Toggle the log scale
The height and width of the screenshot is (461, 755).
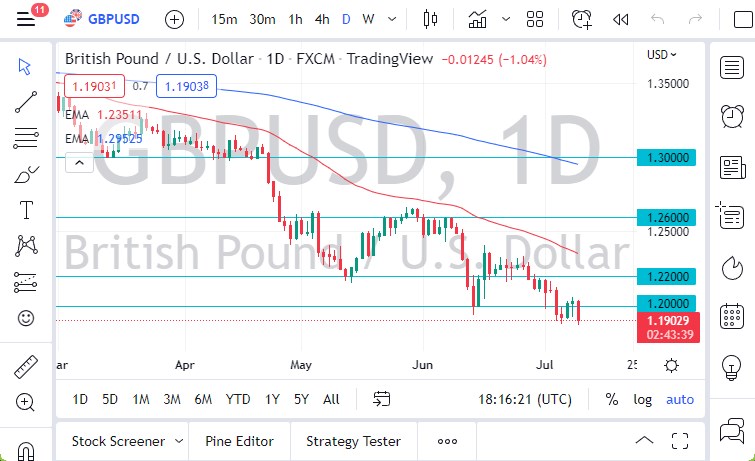click(x=643, y=399)
